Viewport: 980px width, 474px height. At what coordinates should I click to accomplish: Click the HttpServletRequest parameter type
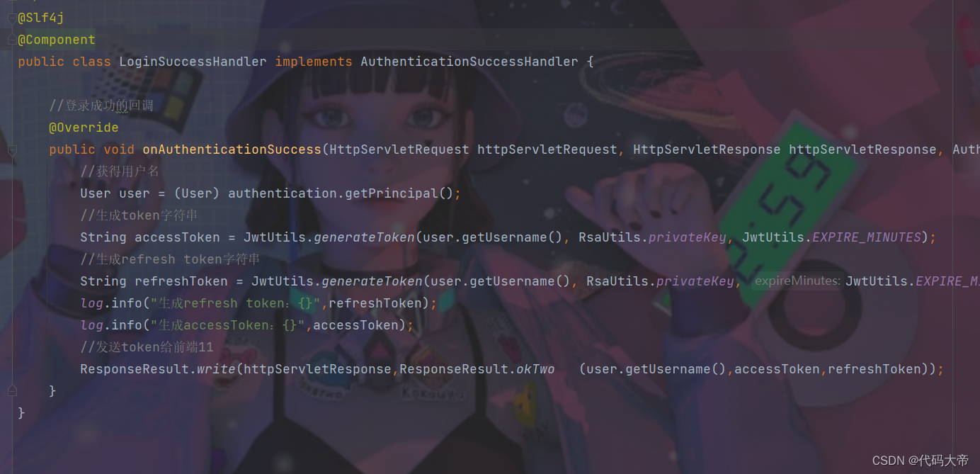(x=399, y=149)
